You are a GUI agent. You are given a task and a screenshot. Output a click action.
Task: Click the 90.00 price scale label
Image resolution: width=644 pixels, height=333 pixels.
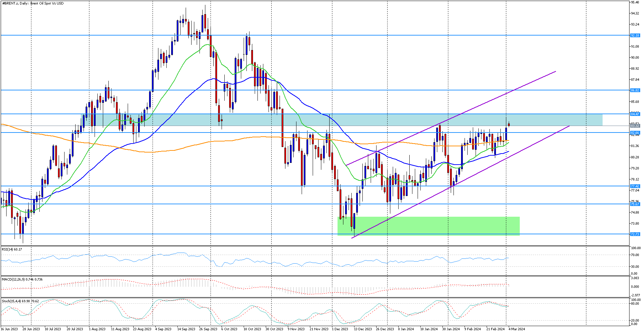tap(635, 58)
